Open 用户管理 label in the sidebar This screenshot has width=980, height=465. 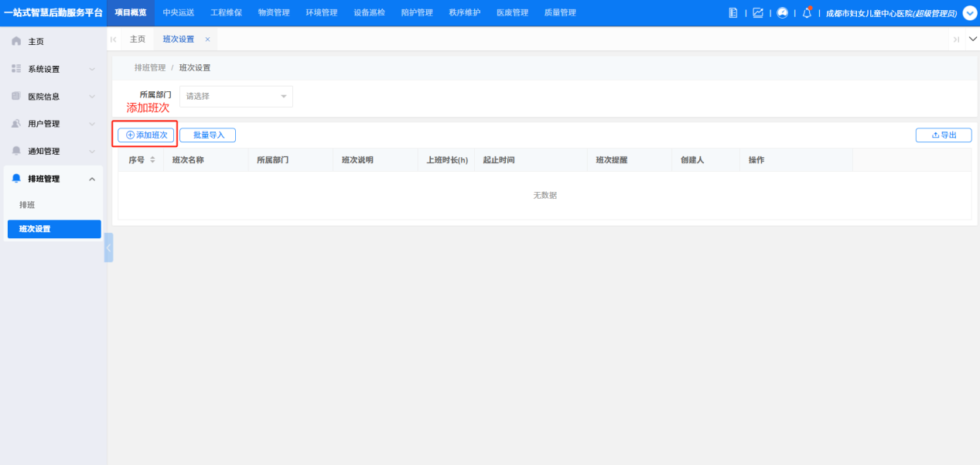(43, 124)
